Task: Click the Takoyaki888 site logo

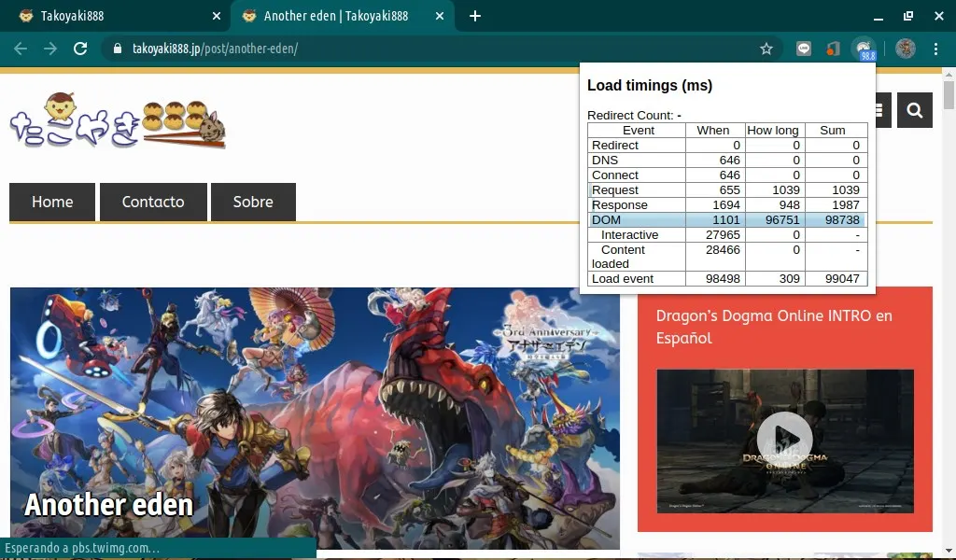Action: point(118,120)
